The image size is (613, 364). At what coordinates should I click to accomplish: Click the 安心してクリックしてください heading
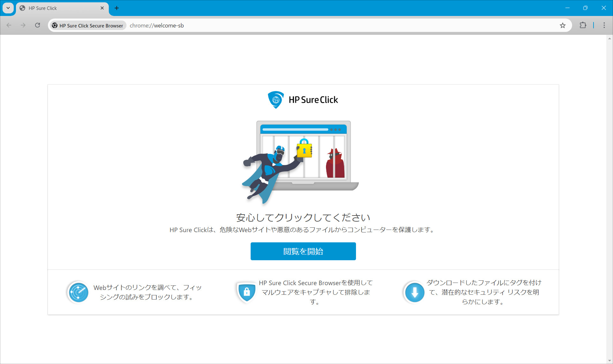point(303,217)
